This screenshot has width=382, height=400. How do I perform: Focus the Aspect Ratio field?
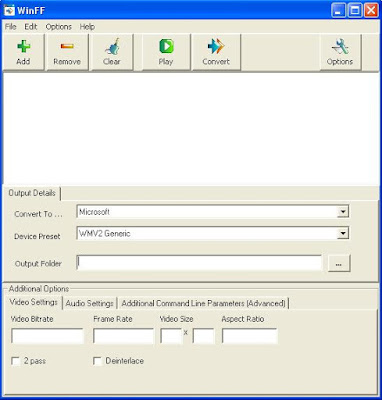click(x=250, y=336)
